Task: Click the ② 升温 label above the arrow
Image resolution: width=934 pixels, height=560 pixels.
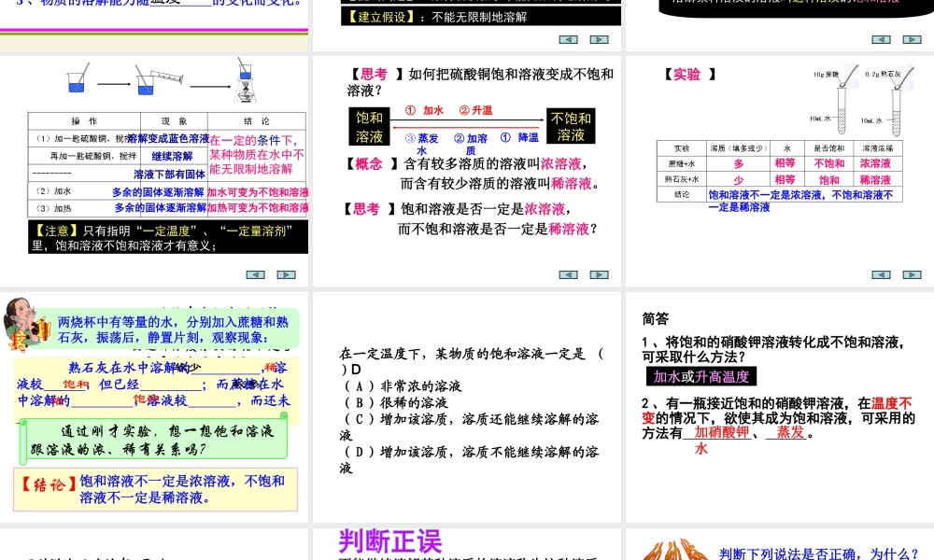Action: 475,110
